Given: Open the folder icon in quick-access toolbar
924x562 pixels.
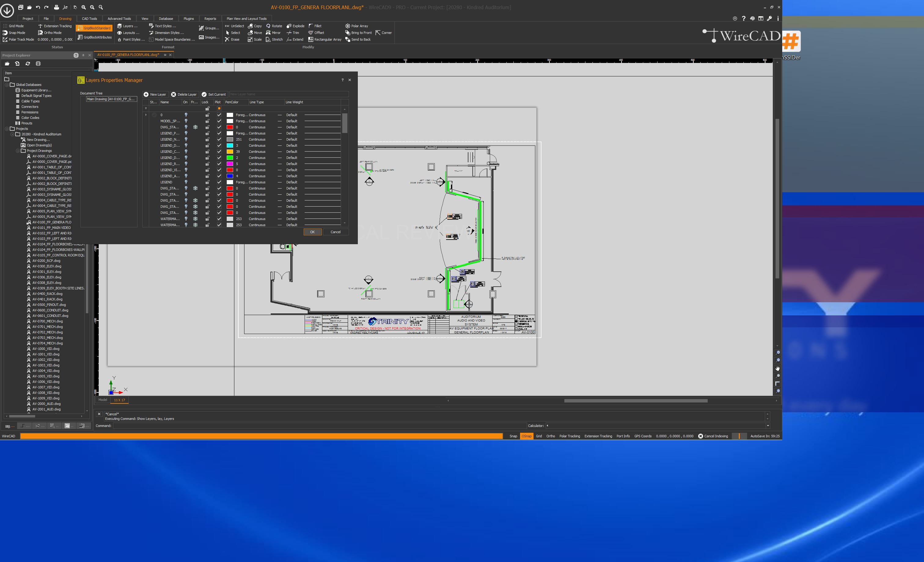Looking at the screenshot, I should pyautogui.click(x=29, y=7).
